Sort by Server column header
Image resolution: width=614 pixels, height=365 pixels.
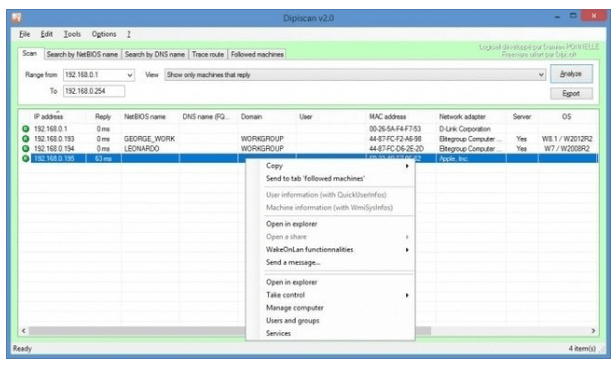tap(522, 117)
